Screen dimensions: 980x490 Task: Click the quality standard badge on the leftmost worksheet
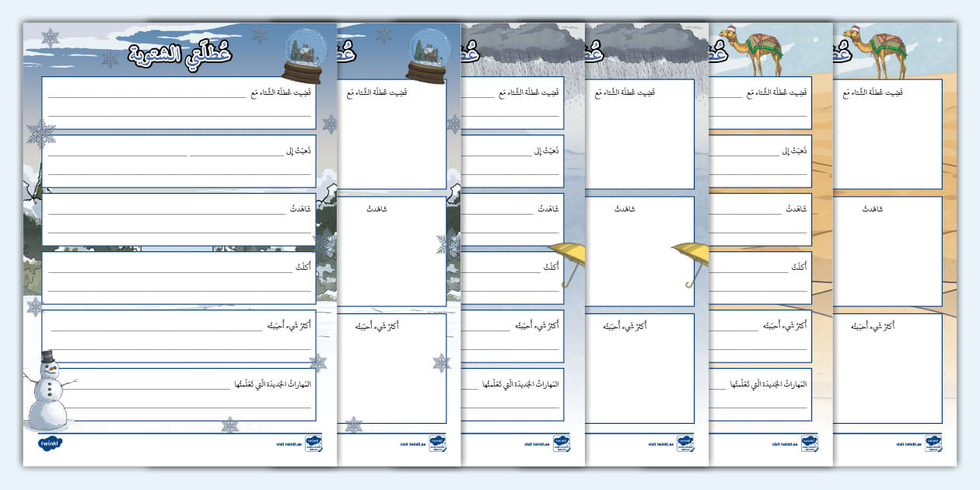tap(312, 443)
